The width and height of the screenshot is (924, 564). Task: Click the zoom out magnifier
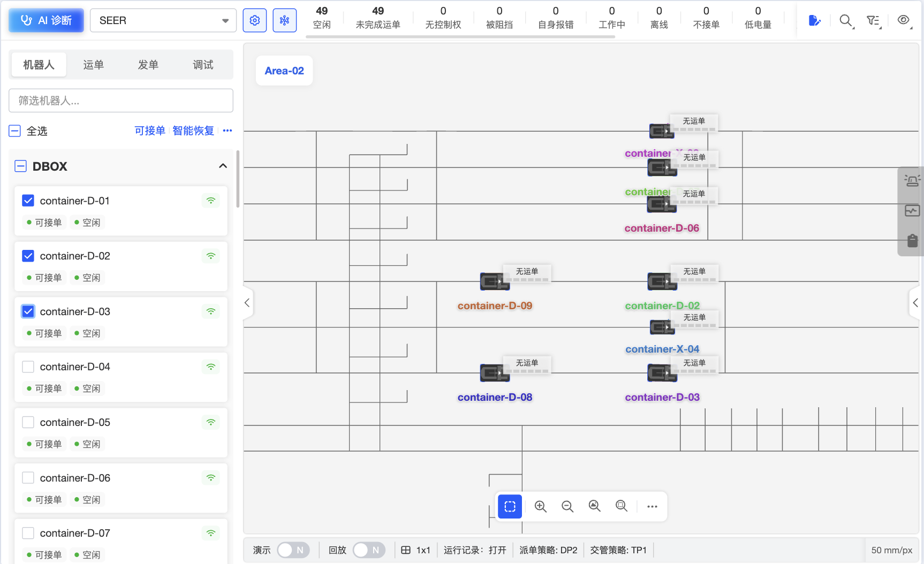point(567,506)
